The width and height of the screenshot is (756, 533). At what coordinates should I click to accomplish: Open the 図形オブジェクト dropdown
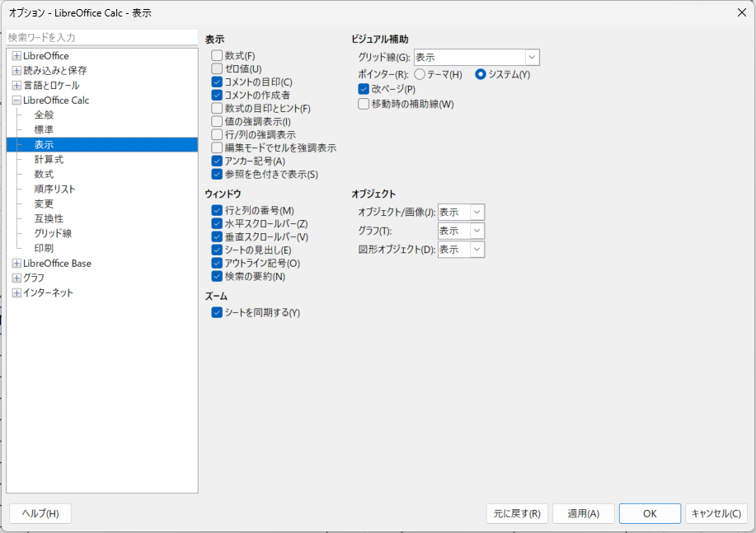pos(477,250)
